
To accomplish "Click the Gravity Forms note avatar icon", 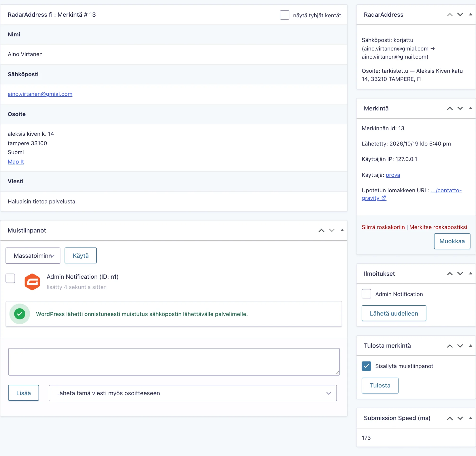I will pos(32,282).
